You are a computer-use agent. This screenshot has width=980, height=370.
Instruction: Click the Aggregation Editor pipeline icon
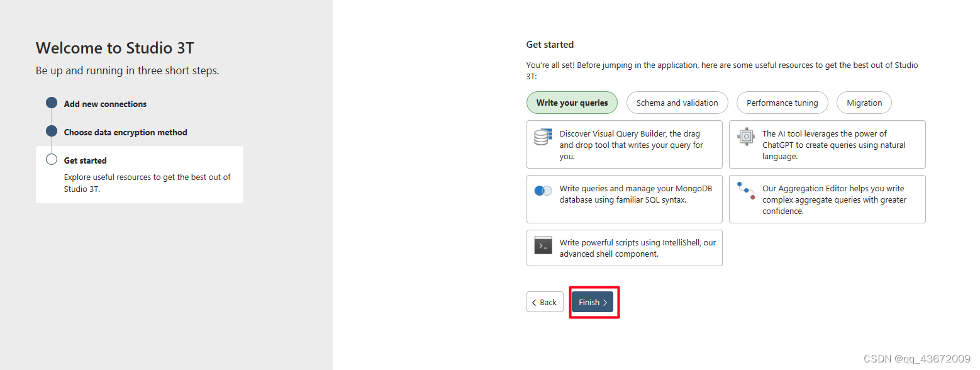pyautogui.click(x=745, y=190)
